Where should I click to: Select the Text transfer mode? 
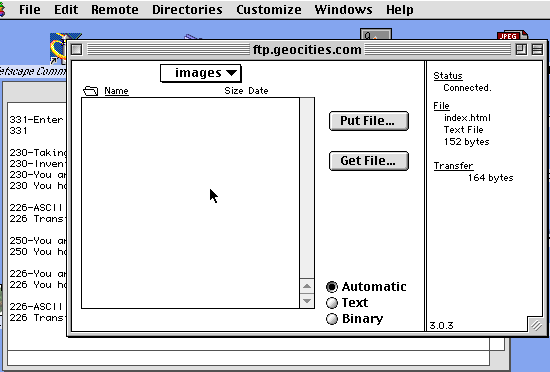[347, 303]
